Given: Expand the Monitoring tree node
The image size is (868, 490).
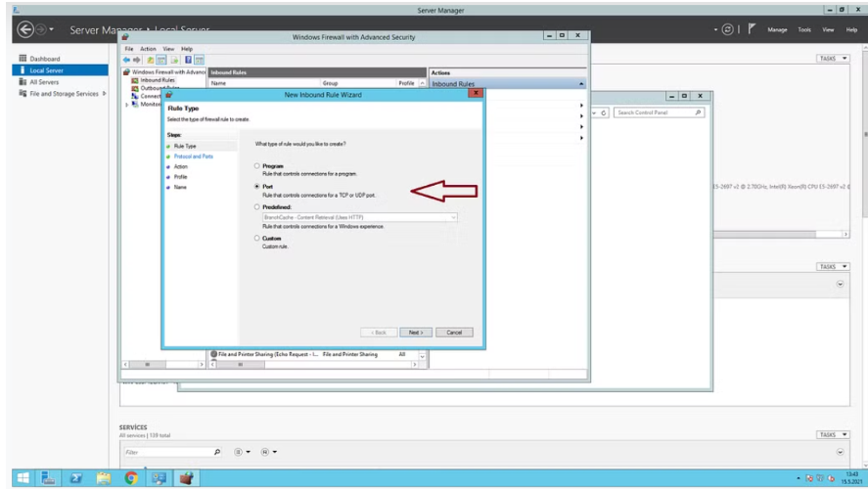Looking at the screenshot, I should (x=127, y=105).
